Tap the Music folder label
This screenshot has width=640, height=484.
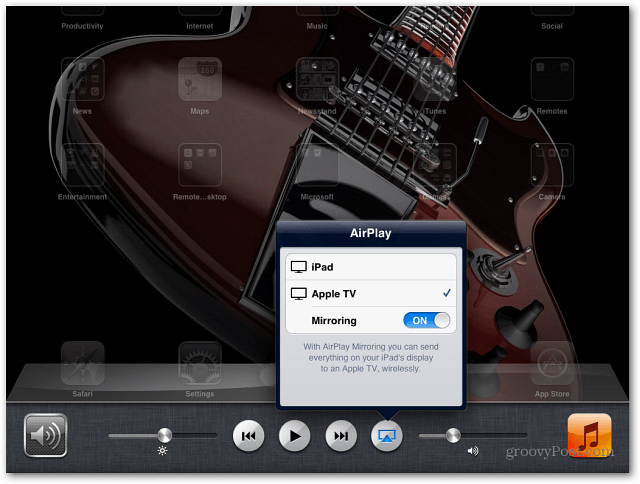(x=317, y=26)
